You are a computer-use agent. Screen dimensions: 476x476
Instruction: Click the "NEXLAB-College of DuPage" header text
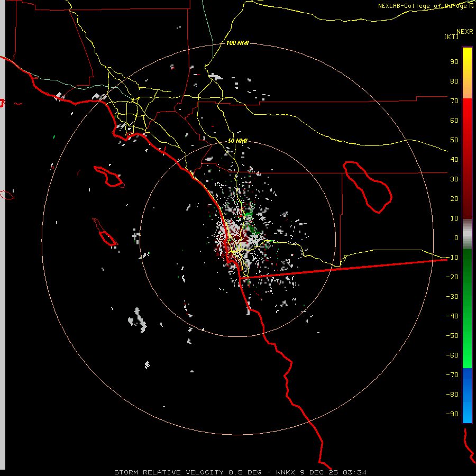coord(422,6)
